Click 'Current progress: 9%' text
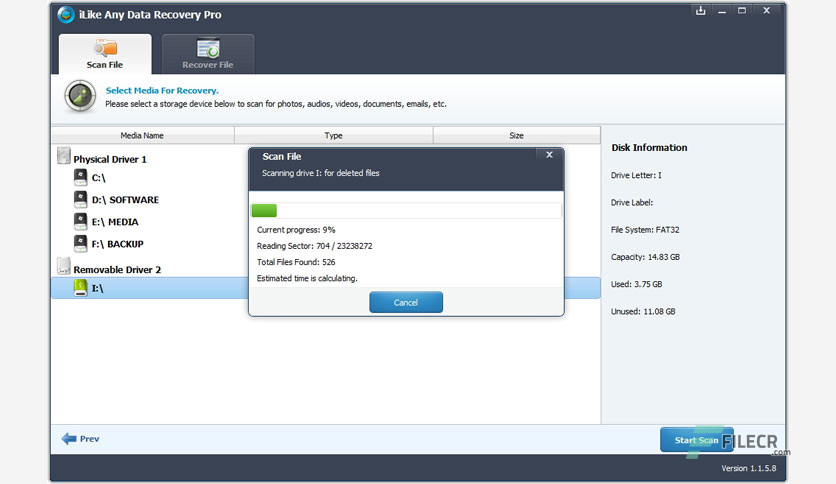Screen dimensions: 836x484 pyautogui.click(x=296, y=230)
